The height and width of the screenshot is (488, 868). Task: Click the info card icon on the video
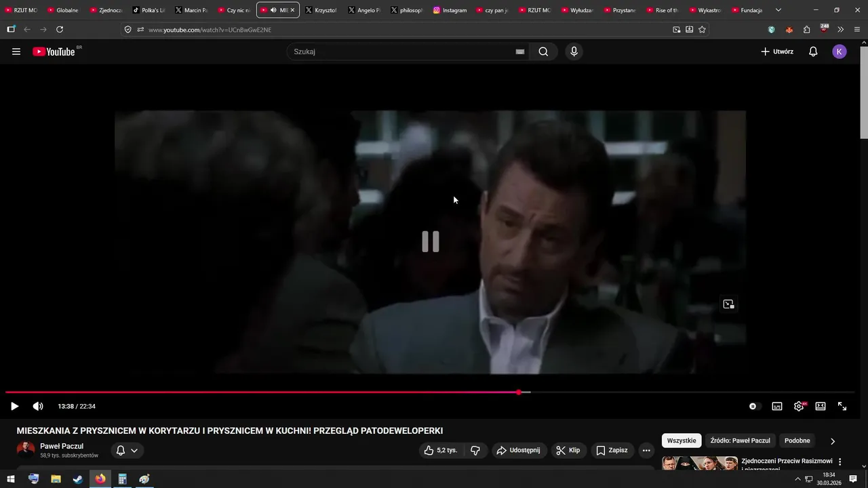728,304
